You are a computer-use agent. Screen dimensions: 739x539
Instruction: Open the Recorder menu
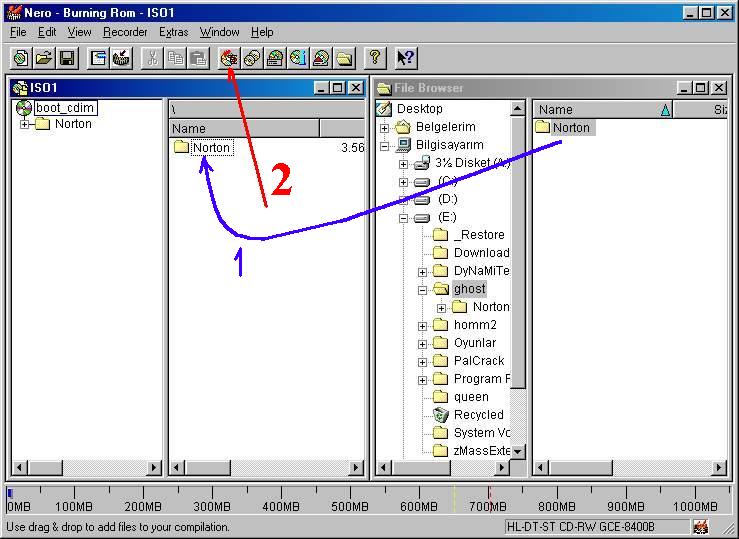click(x=125, y=32)
